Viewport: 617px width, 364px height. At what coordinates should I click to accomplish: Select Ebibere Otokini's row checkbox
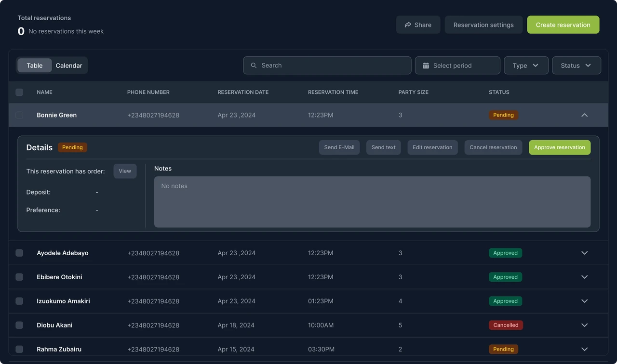tap(19, 277)
